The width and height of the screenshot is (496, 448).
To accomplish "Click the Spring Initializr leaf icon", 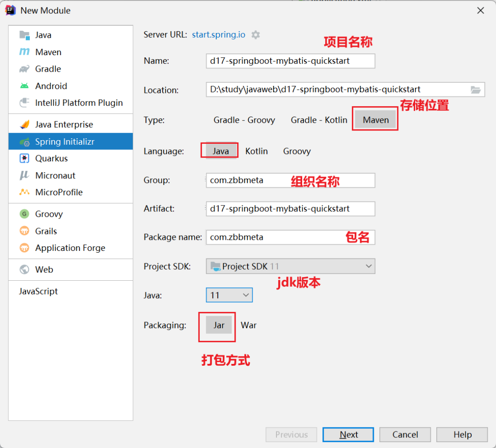I will pos(24,142).
